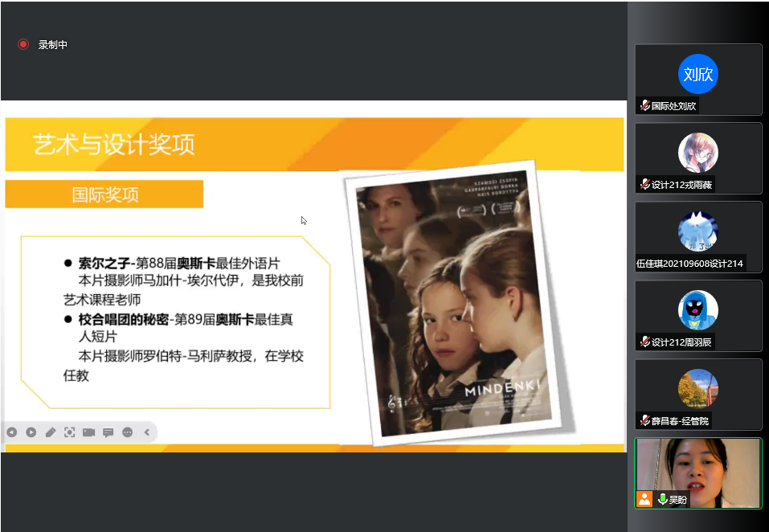The image size is (769, 532).
Task: Click the screenshot capture focus icon
Action: pos(70,432)
